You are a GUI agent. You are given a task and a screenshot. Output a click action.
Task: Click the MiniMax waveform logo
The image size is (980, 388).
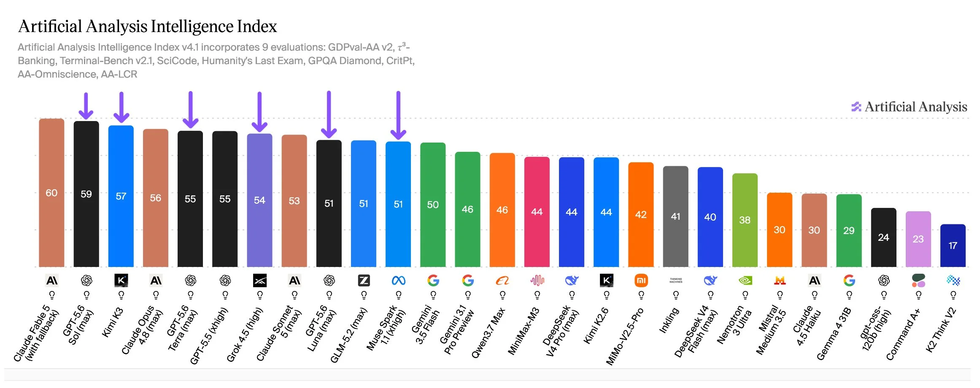(x=537, y=280)
